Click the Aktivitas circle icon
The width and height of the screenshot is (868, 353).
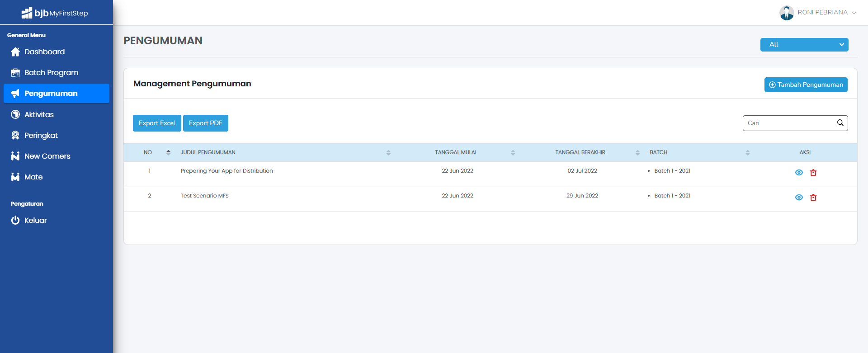click(x=15, y=115)
